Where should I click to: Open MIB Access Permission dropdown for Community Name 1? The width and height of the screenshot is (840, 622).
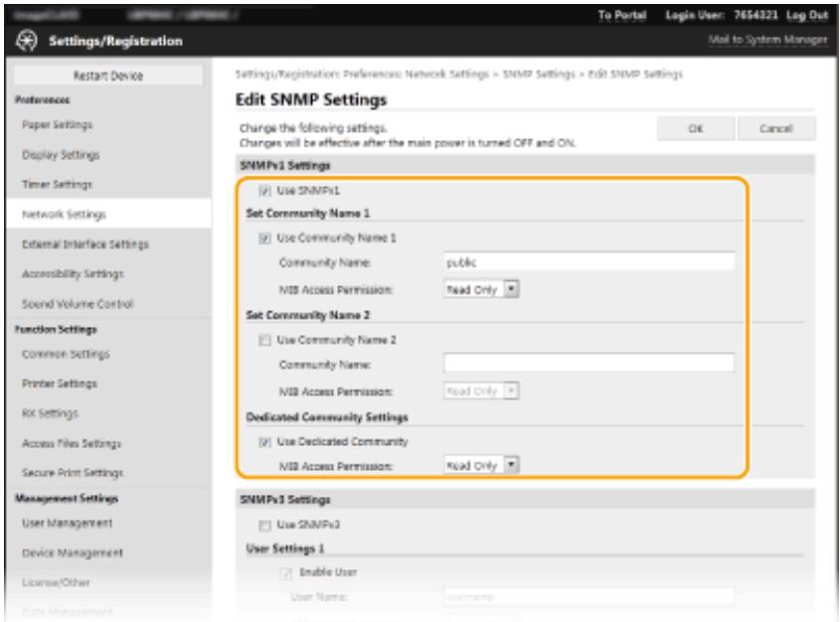coord(481,289)
